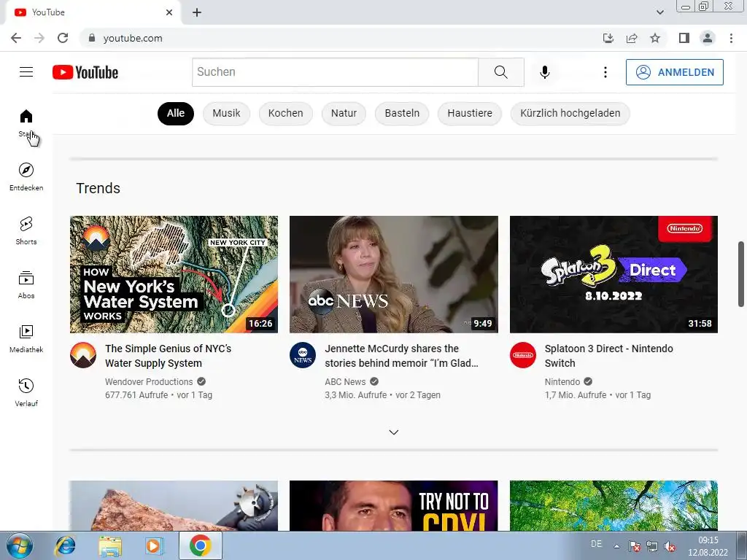This screenshot has height=560, width=747.
Task: Launch Internet Explorer from the taskbar
Action: coord(64,545)
